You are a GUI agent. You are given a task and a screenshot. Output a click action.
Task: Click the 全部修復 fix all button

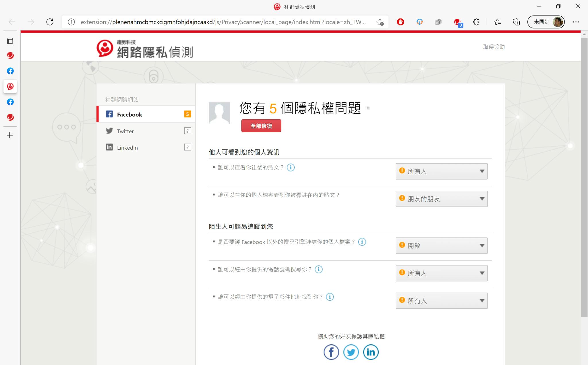[261, 126]
